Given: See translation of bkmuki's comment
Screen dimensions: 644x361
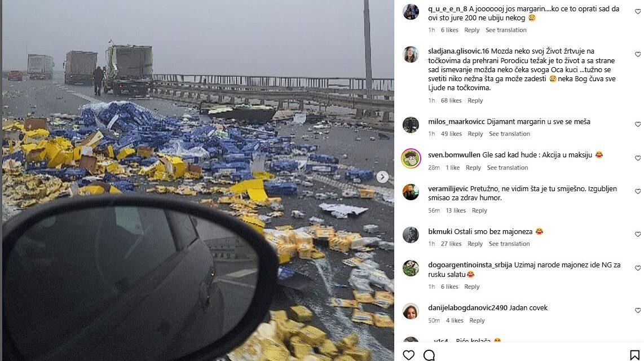Looking at the screenshot, I should coord(509,244).
